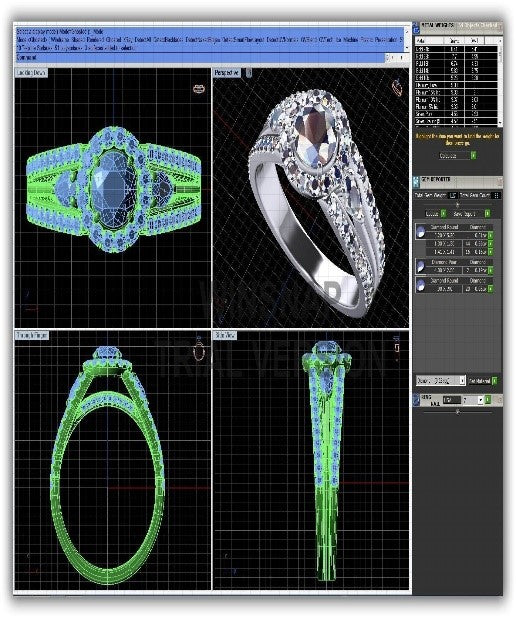Click the ring orientation icon in Side View viewport
The width and height of the screenshot is (516, 618).
click(396, 346)
